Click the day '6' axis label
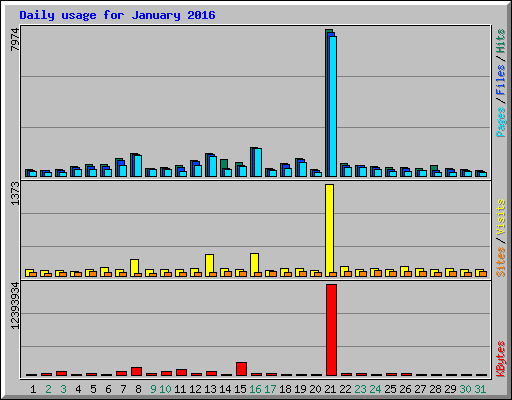Screen dimensions: 512x400 tap(108, 389)
